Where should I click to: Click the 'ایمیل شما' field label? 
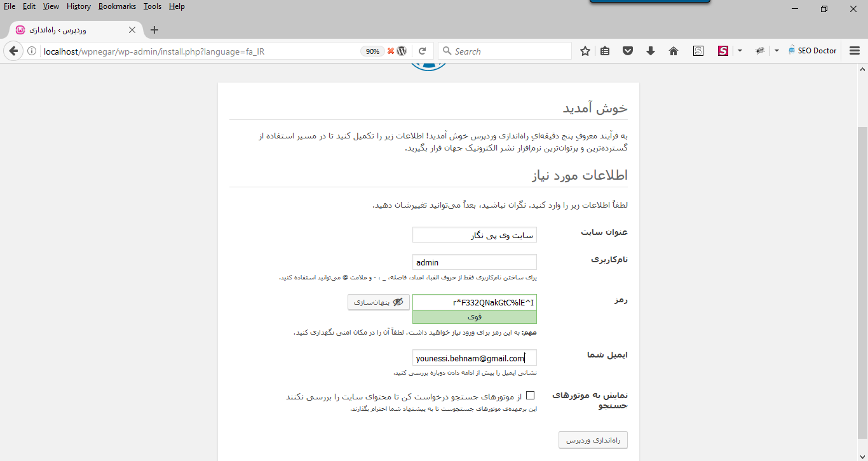tap(607, 354)
